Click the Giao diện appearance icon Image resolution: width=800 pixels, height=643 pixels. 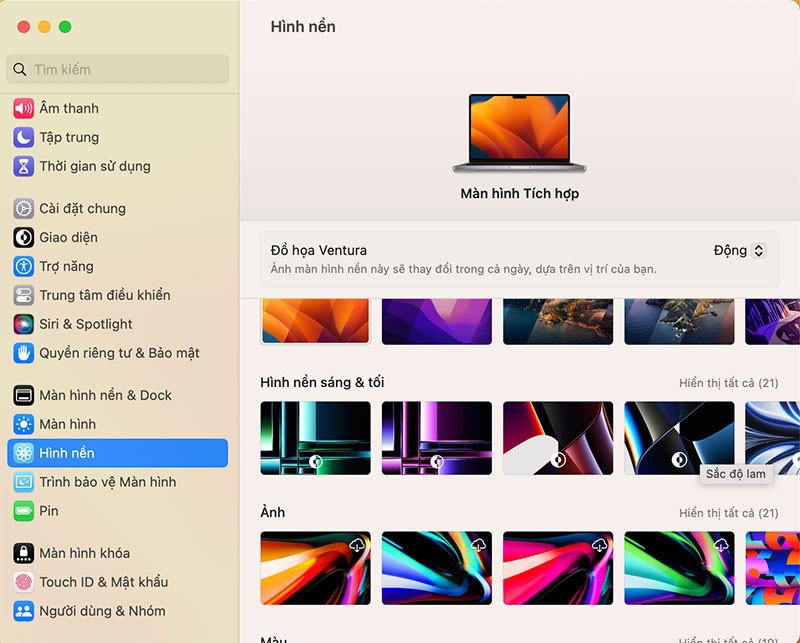tap(23, 238)
